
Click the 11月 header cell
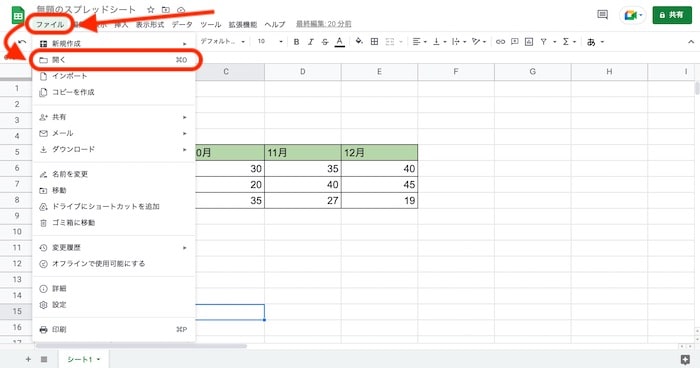[303, 153]
